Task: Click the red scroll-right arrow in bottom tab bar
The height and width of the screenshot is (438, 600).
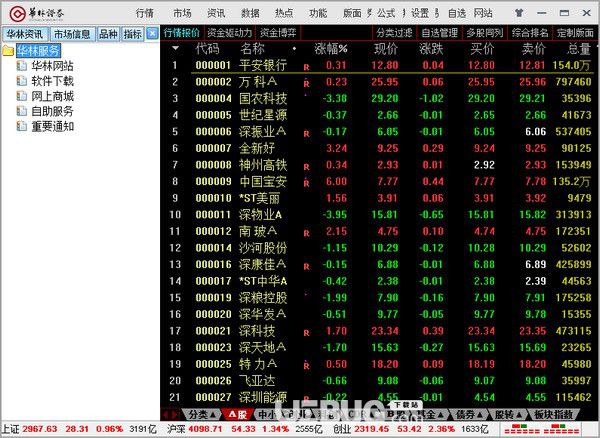Action: pyautogui.click(x=174, y=414)
